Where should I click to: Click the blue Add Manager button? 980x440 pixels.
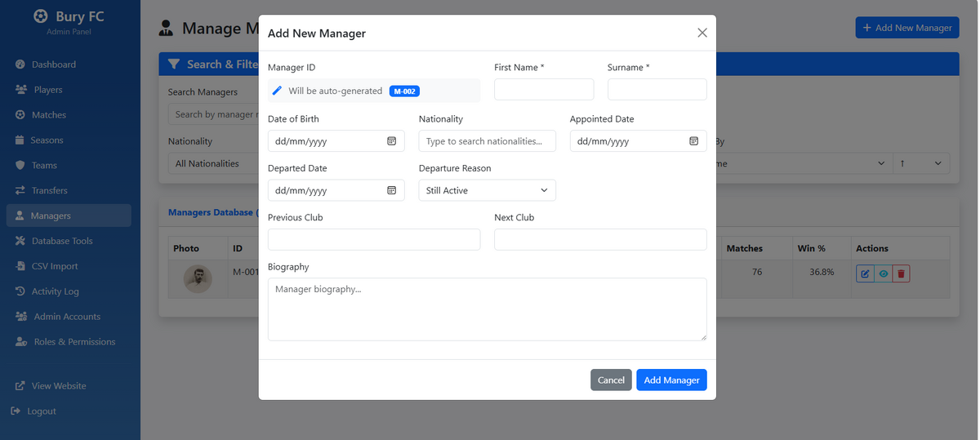(671, 380)
